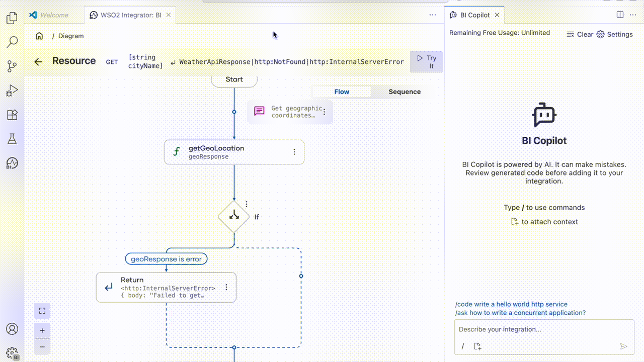Toggle fit-to-screen diagram control
This screenshot has height=362, width=644.
coord(42,311)
